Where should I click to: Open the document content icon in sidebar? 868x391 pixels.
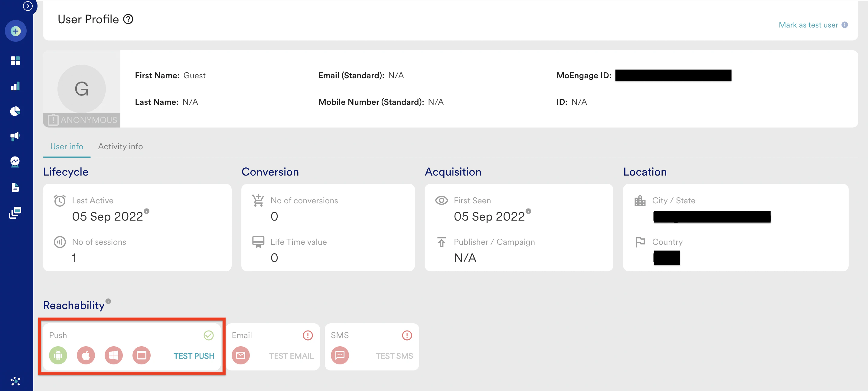[x=15, y=187]
